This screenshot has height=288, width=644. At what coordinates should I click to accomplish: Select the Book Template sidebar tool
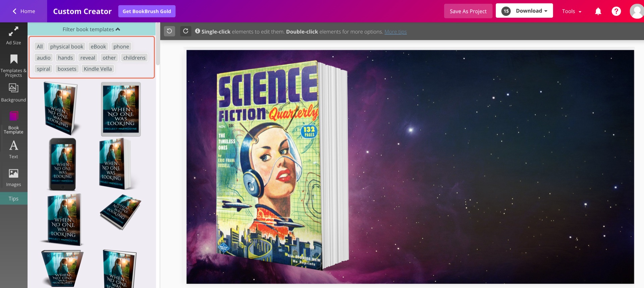click(13, 123)
